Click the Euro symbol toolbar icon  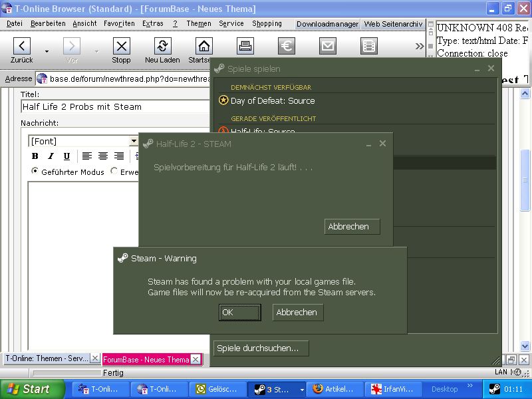pyautogui.click(x=287, y=46)
